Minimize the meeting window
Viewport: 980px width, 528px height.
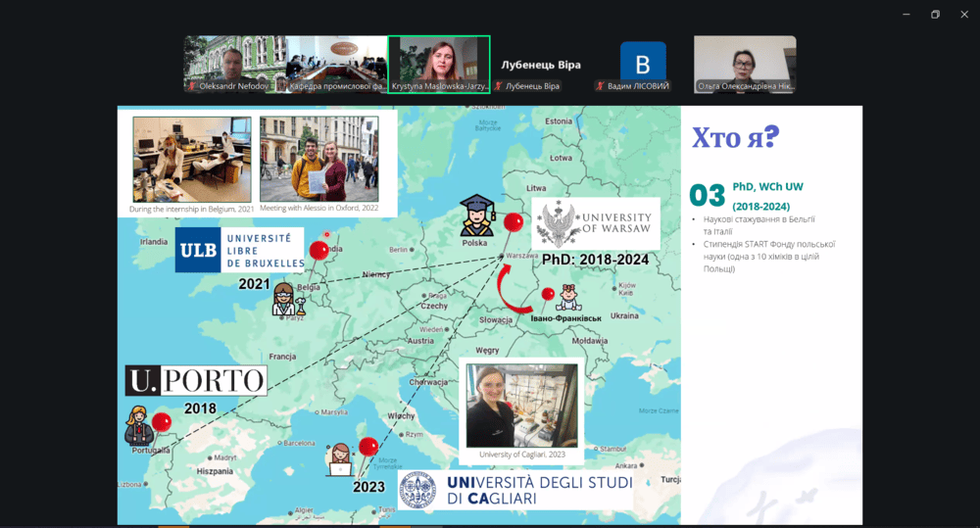pyautogui.click(x=906, y=15)
